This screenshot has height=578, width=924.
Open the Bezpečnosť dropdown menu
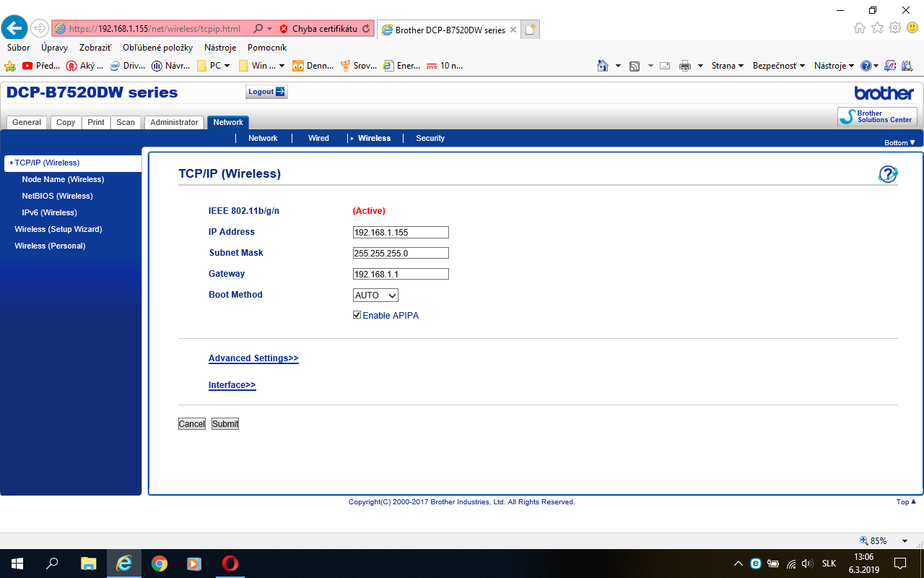[x=779, y=66]
